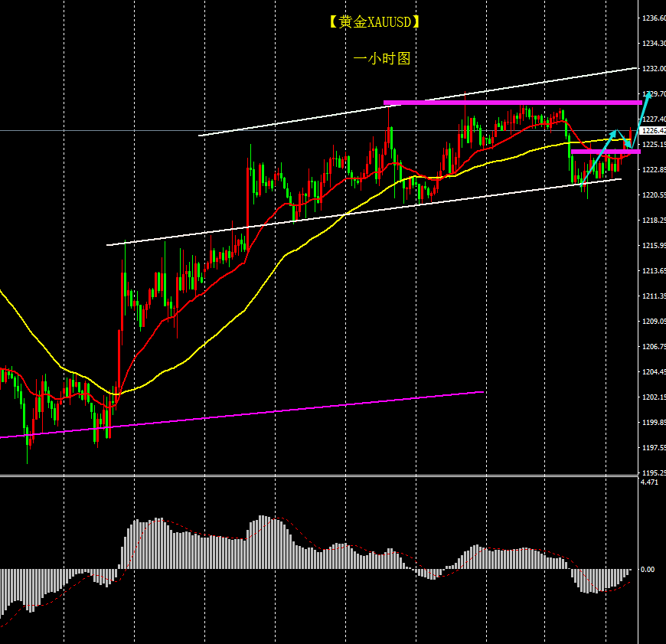Click the 黄金XAUUSD chart title
Image resolution: width=666 pixels, height=644 pixels.
374,22
